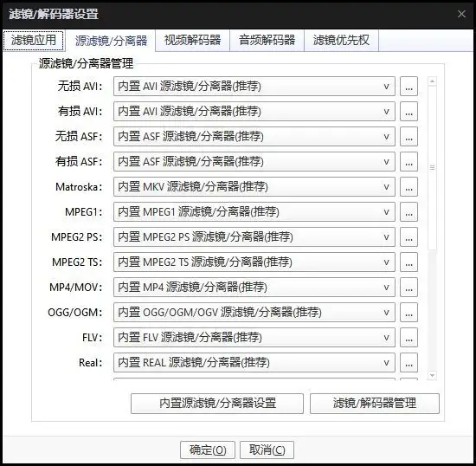This screenshot has height=466, width=476.
Task: Open ... settings for 无损 ASF
Action: (408, 136)
